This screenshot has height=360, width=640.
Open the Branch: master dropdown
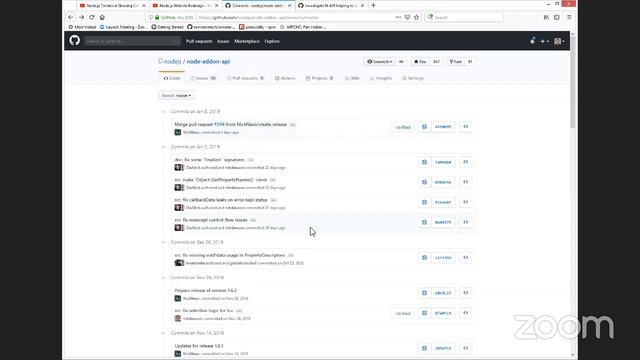pos(176,96)
